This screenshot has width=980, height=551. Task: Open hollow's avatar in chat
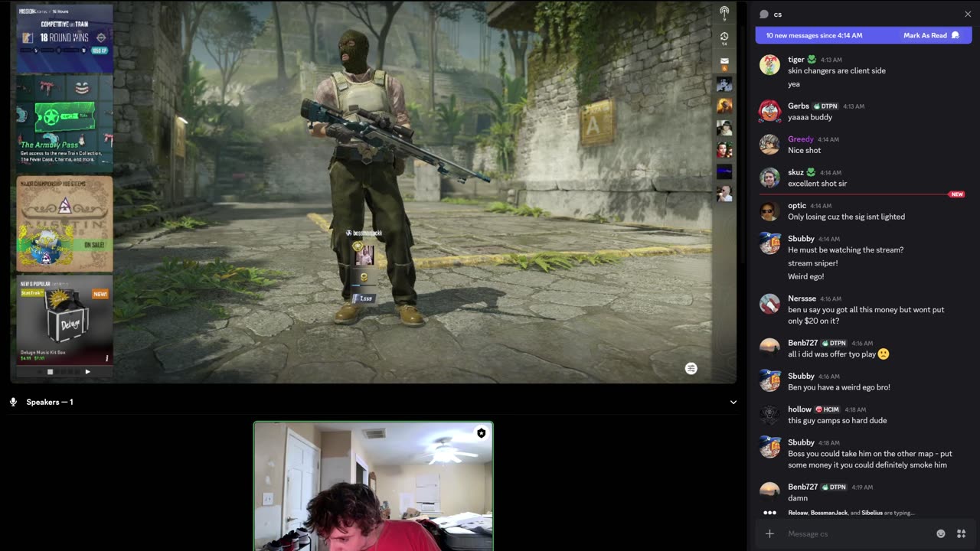[x=769, y=414]
